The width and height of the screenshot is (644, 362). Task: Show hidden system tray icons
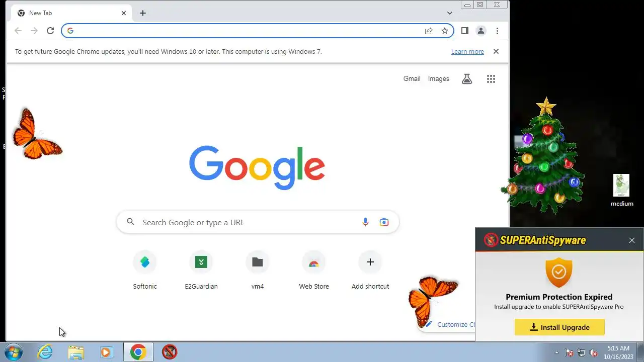pos(556,352)
